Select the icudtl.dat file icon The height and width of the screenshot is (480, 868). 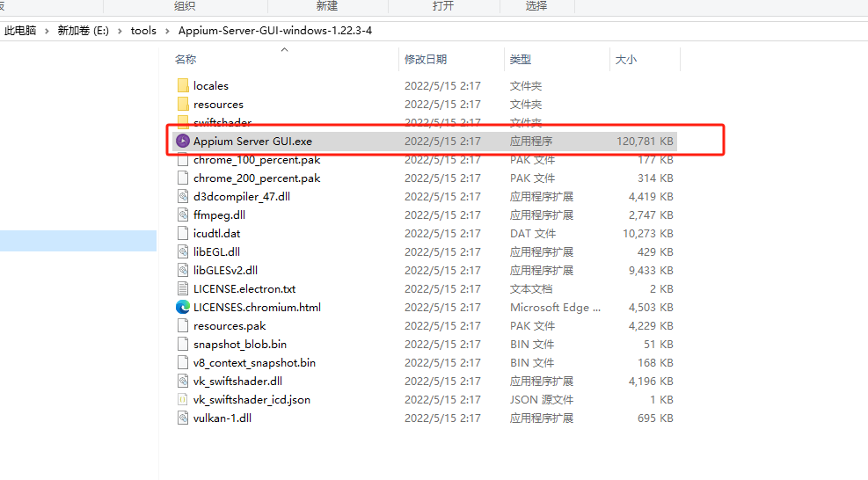(x=183, y=234)
